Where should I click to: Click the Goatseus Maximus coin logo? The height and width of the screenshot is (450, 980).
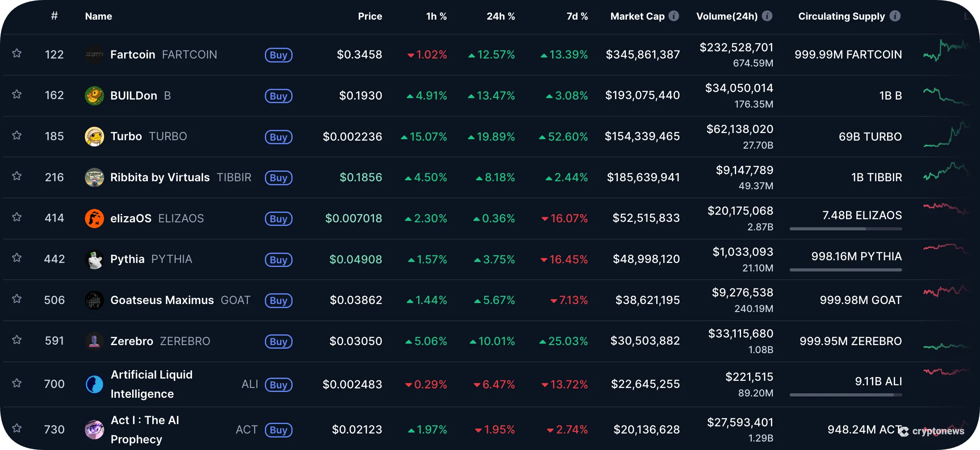94,300
